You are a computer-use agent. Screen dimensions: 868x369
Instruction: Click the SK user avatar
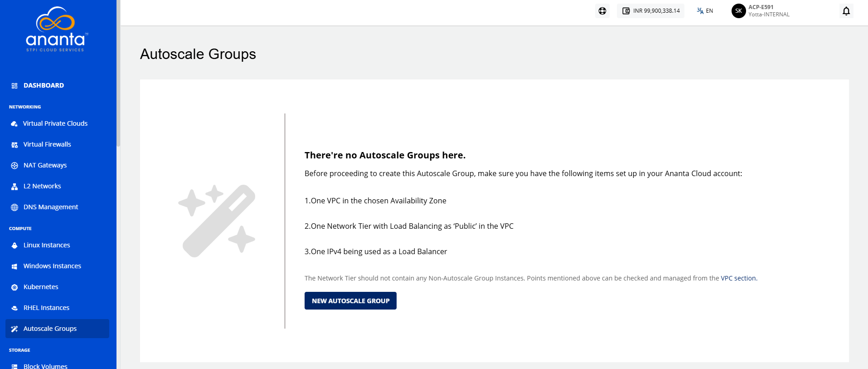click(x=739, y=11)
